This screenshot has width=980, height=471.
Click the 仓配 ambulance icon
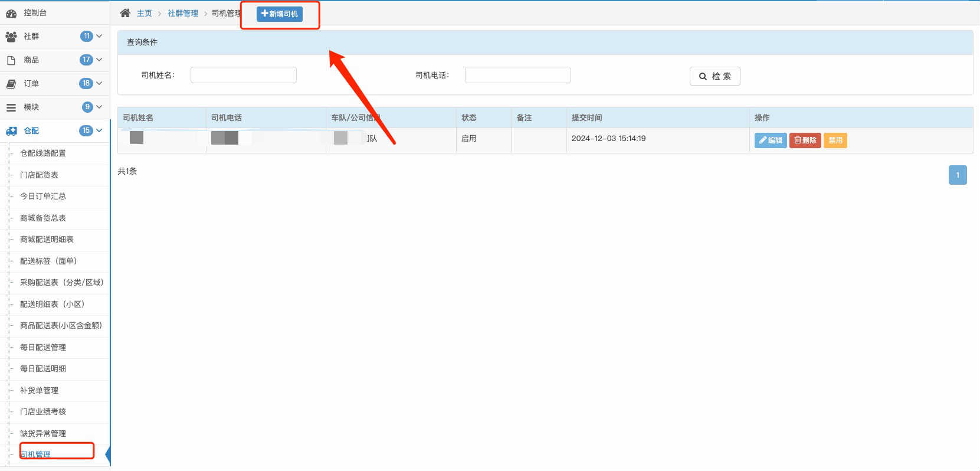(x=11, y=131)
